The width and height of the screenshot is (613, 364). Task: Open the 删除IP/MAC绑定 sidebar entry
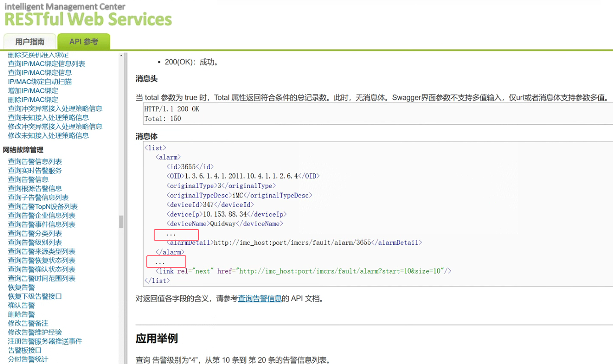(33, 99)
